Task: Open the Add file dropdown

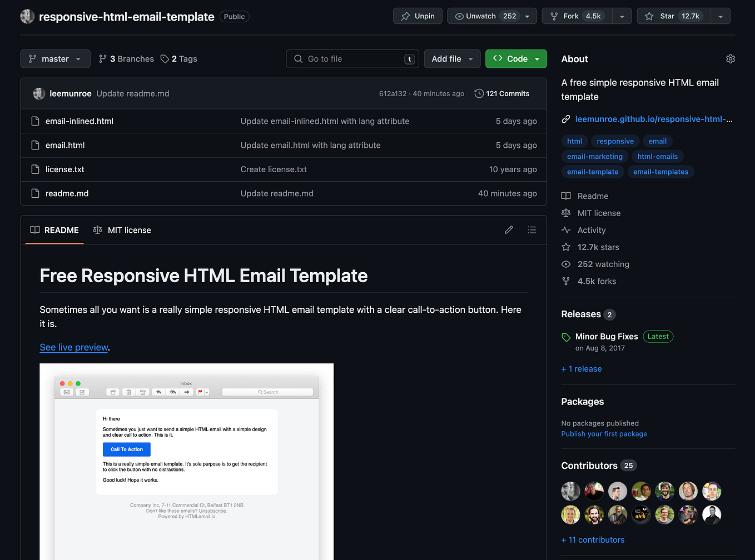Action: pyautogui.click(x=452, y=58)
